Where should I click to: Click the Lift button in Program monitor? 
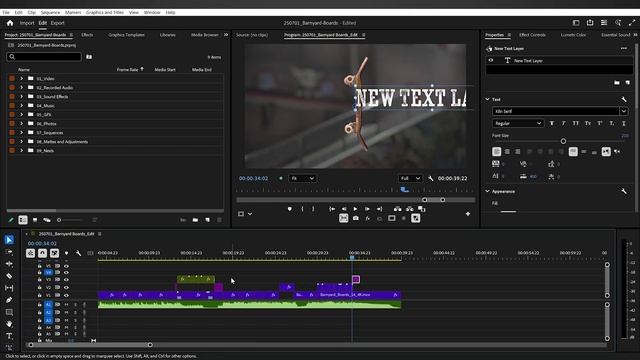[x=397, y=209]
